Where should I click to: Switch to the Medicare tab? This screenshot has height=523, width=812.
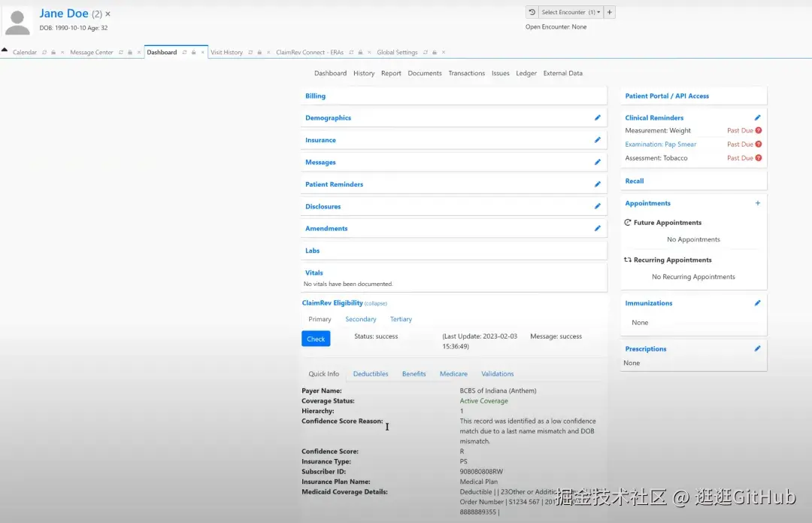[453, 374]
